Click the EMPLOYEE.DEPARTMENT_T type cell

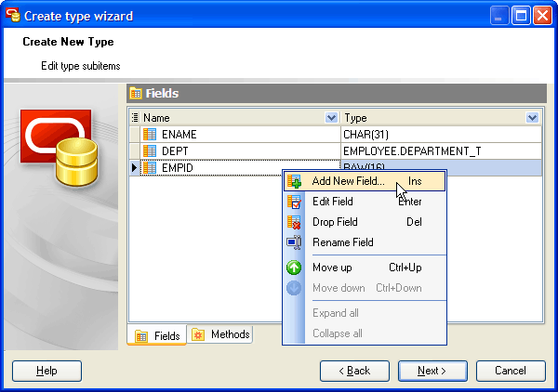click(x=441, y=151)
